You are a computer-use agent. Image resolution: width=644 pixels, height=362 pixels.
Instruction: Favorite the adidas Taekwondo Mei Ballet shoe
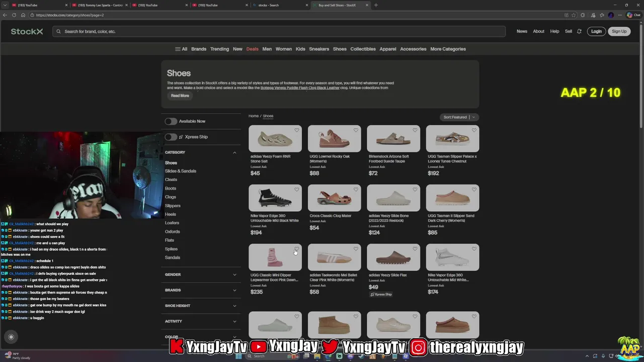pos(356,249)
